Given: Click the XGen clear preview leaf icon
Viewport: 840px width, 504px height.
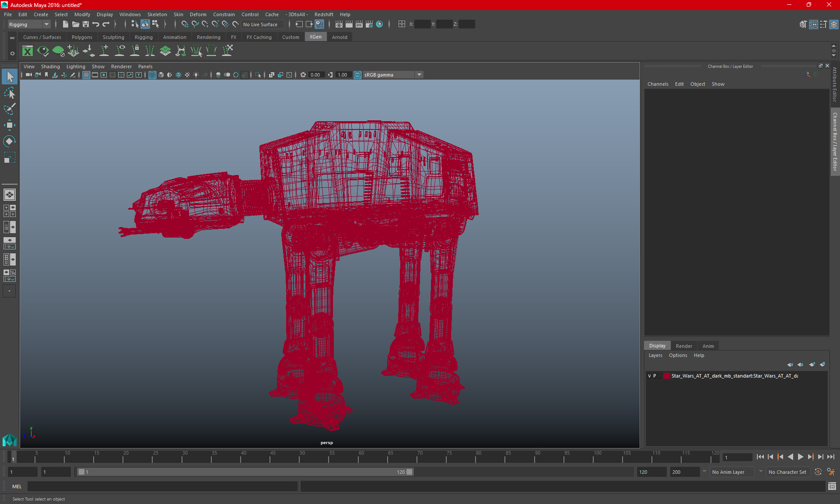Looking at the screenshot, I should click(58, 51).
